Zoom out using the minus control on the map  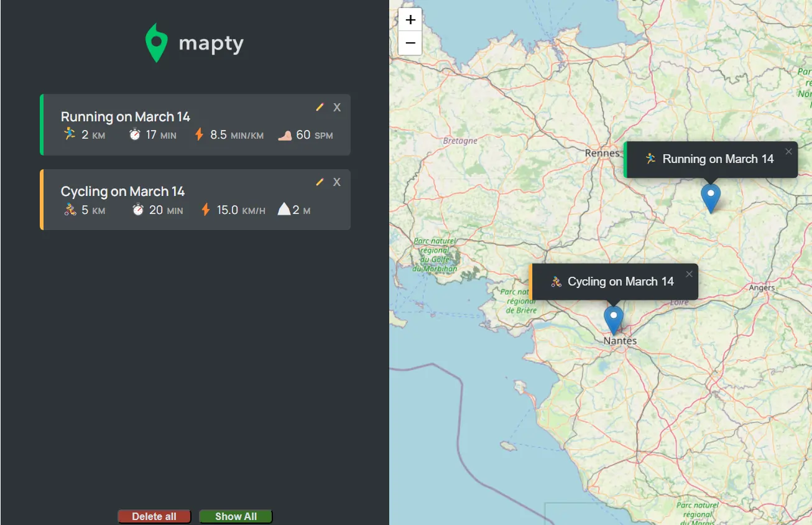pos(410,42)
